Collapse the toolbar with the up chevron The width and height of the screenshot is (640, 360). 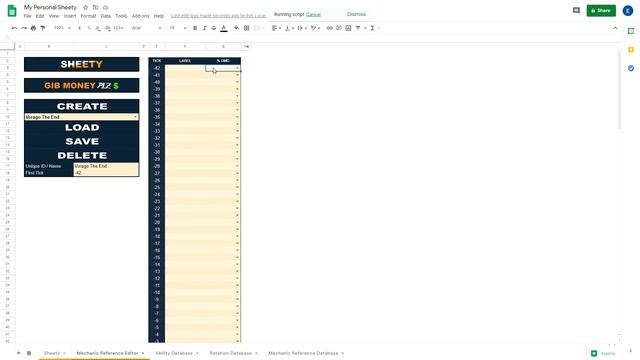(615, 28)
